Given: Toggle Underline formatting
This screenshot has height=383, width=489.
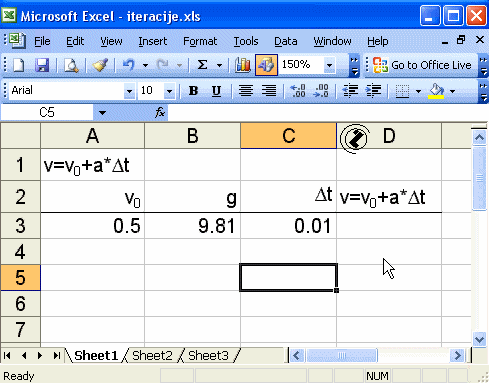Looking at the screenshot, I should 216,91.
